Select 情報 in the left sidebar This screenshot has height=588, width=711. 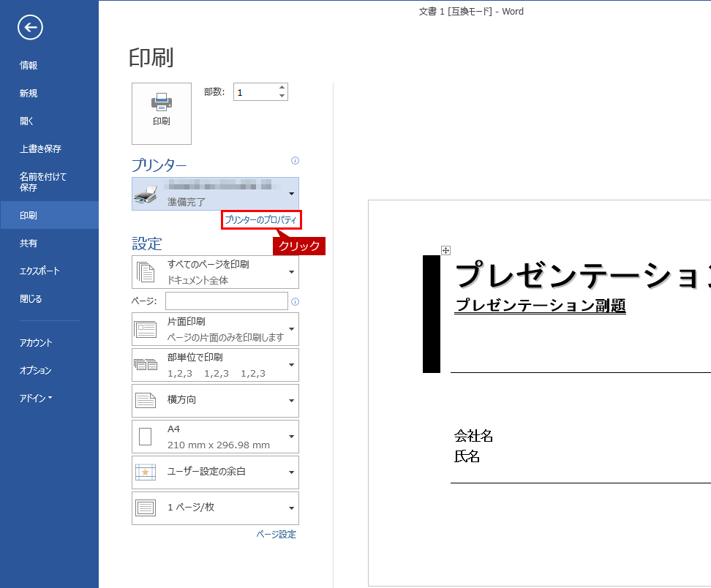coord(29,66)
